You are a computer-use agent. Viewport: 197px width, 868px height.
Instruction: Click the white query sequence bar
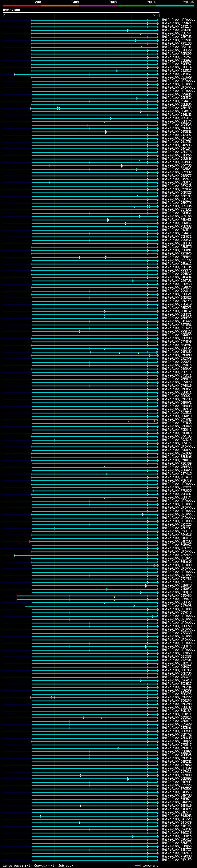coord(81,13)
